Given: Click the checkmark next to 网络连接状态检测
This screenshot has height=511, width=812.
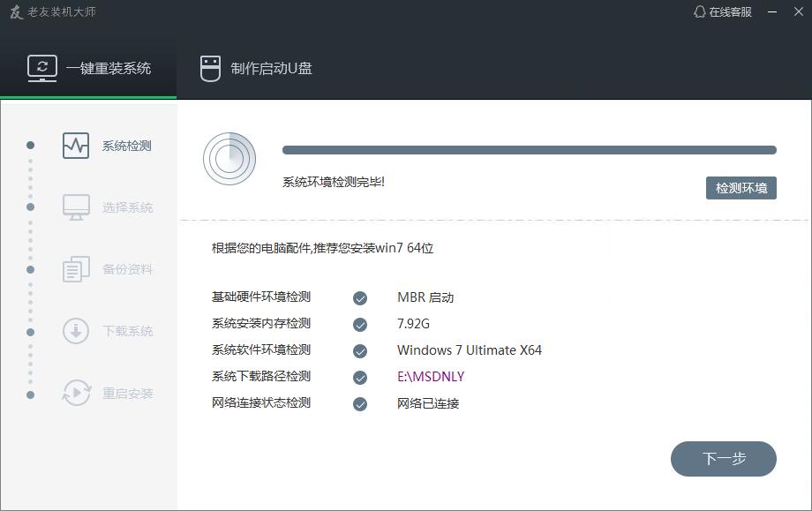Looking at the screenshot, I should coord(359,403).
